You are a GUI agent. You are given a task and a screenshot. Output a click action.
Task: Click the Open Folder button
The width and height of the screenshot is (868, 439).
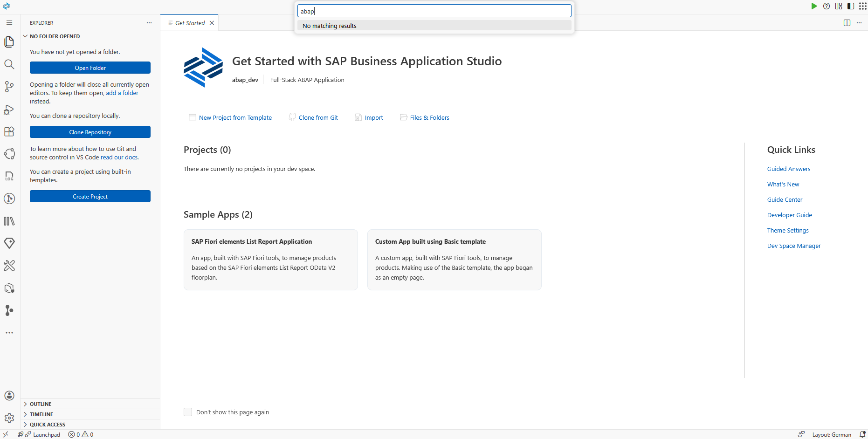click(90, 68)
